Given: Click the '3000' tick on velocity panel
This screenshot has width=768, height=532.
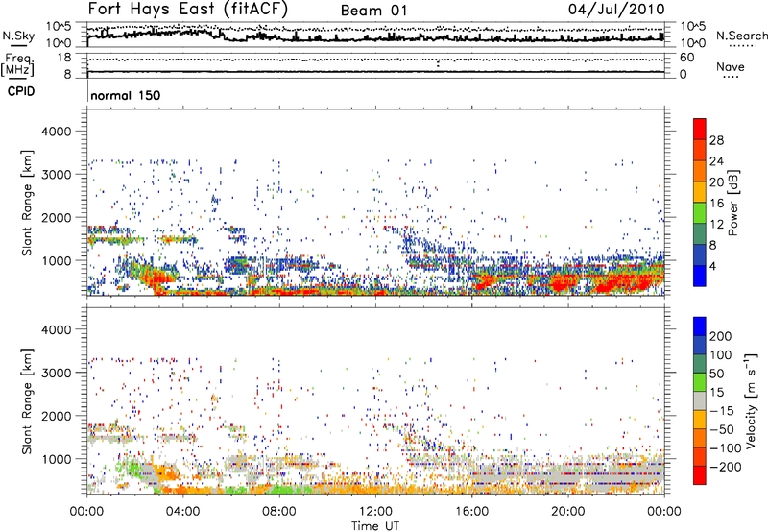Looking at the screenshot, I should click(x=57, y=373).
